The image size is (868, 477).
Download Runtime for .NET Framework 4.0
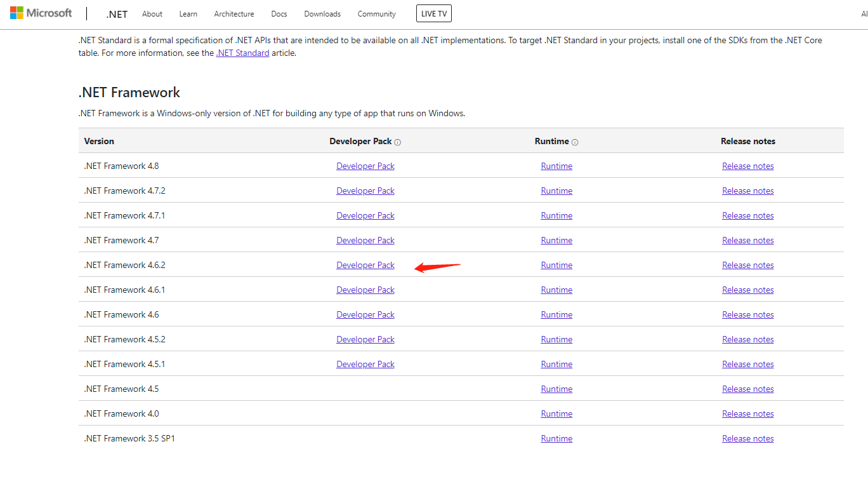[x=556, y=413]
